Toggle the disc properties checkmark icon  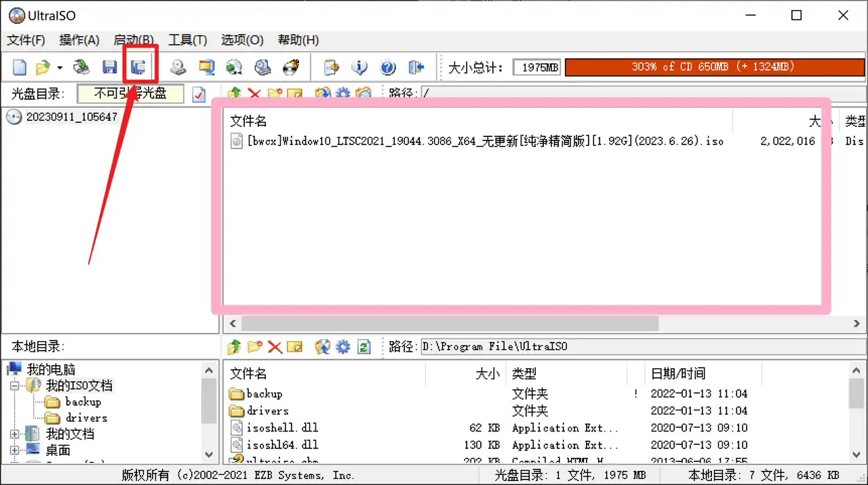(199, 94)
